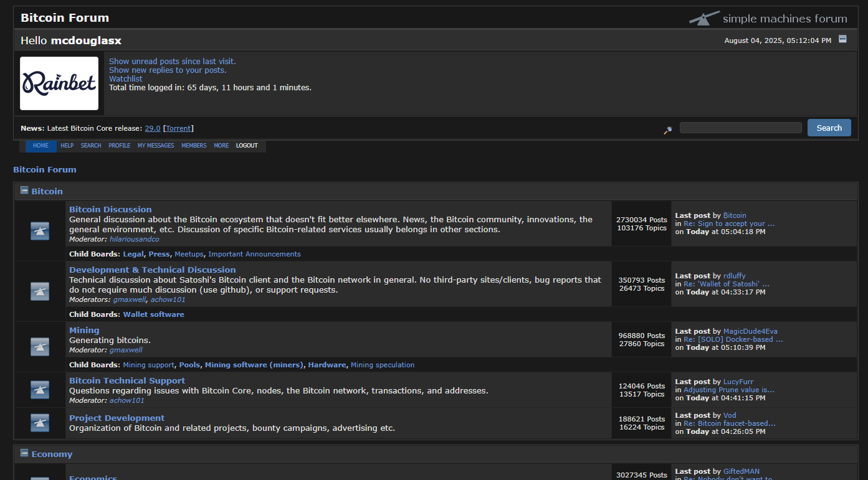Open the Important Announcements child board

pos(254,254)
